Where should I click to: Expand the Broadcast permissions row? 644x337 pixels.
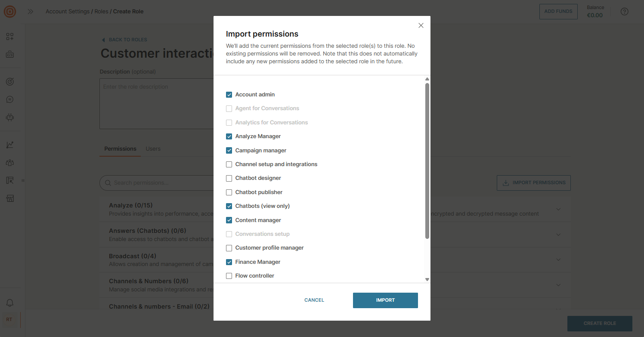coord(558,260)
